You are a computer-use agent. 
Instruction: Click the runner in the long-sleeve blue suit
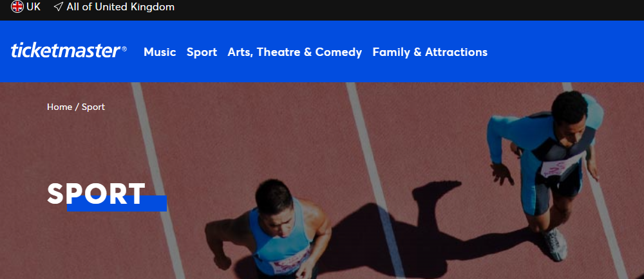tap(546, 172)
